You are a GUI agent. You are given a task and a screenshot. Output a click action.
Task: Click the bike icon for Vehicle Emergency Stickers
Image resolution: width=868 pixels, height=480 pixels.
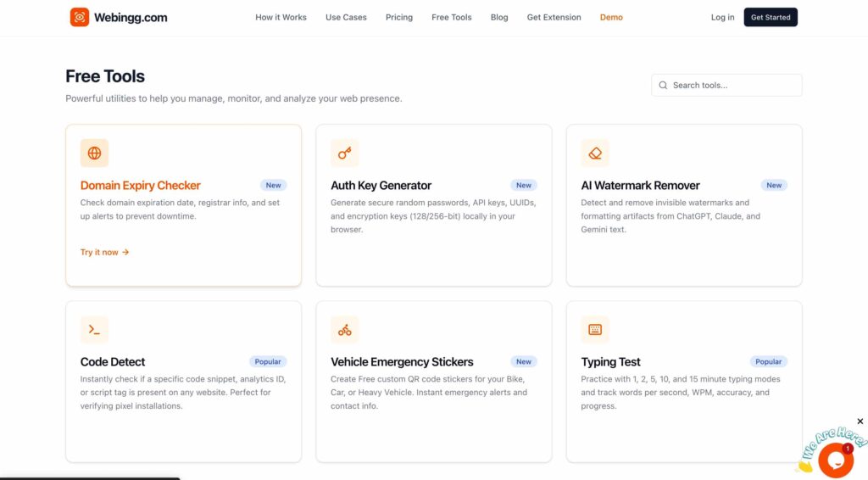pos(344,330)
